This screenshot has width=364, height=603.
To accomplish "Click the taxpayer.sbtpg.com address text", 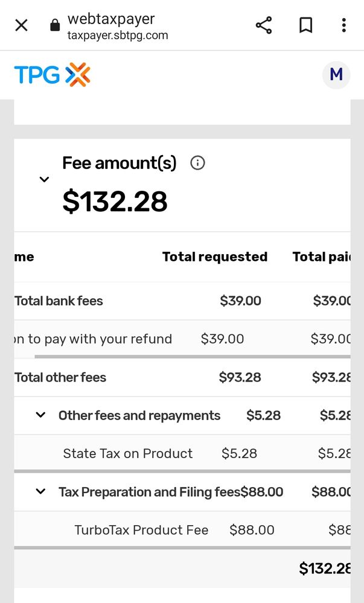I will 118,36.
